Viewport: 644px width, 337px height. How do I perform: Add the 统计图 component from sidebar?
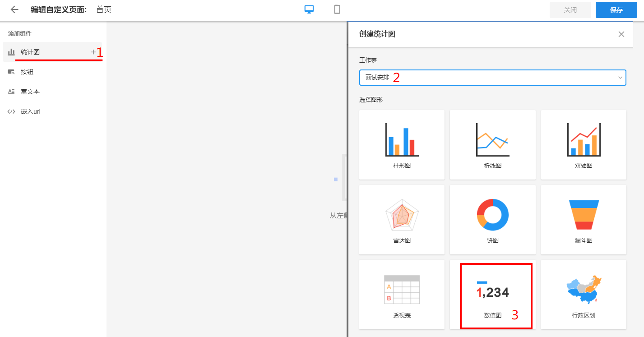pos(52,52)
